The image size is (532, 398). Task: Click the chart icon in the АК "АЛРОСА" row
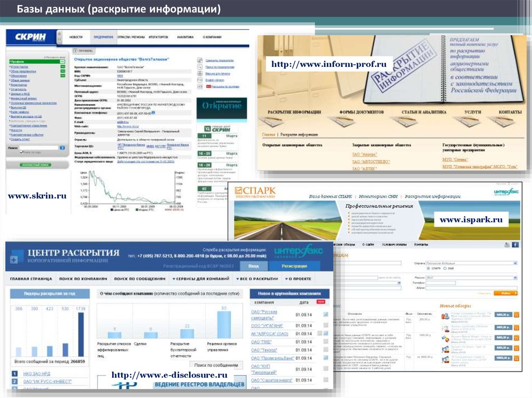point(326,334)
